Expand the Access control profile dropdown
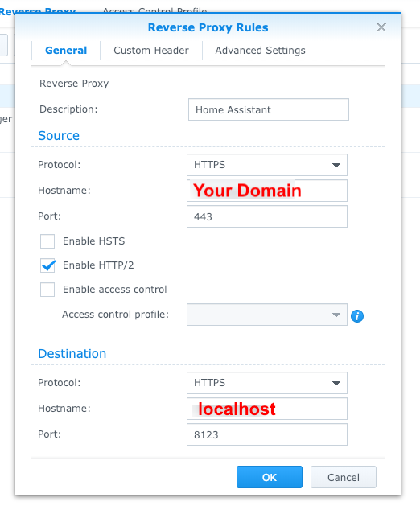 click(x=267, y=315)
